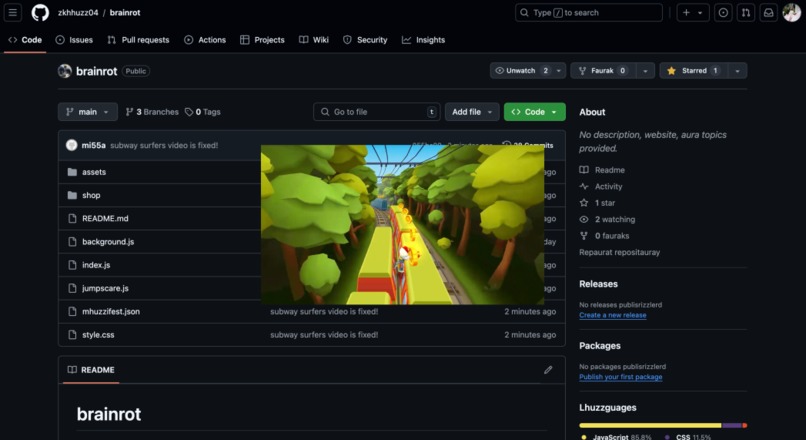Screen dimensions: 806x440
Task: Open mhuzzifest.json file
Action: click(111, 311)
